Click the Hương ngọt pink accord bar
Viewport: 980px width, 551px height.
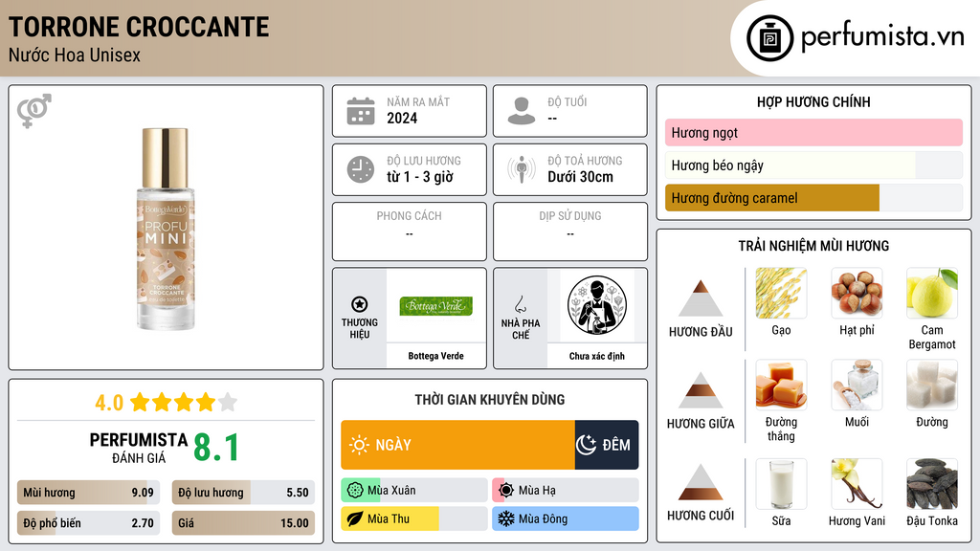pyautogui.click(x=813, y=132)
